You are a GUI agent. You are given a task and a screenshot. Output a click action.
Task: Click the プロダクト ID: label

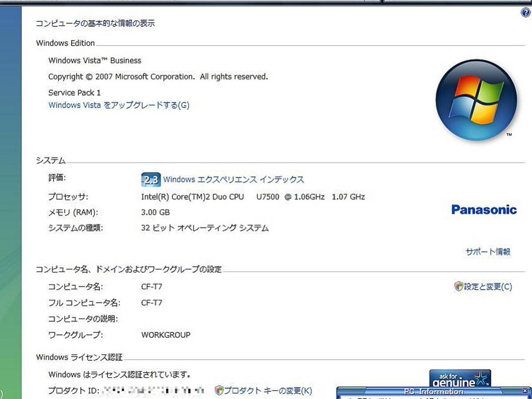click(x=73, y=391)
